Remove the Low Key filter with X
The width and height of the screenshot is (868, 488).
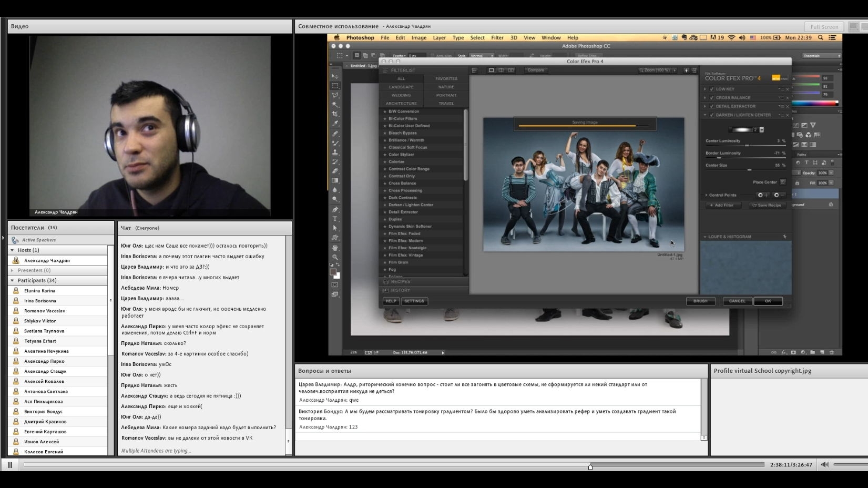pyautogui.click(x=787, y=89)
